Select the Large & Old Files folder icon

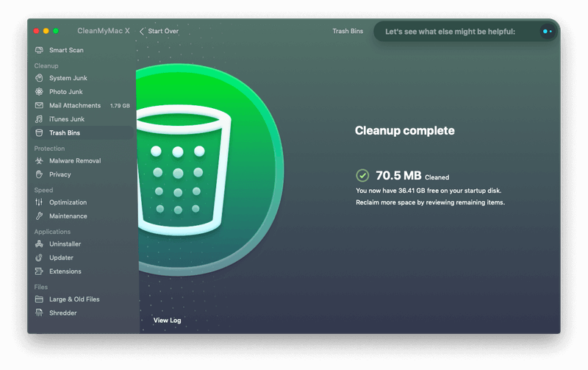(x=39, y=299)
